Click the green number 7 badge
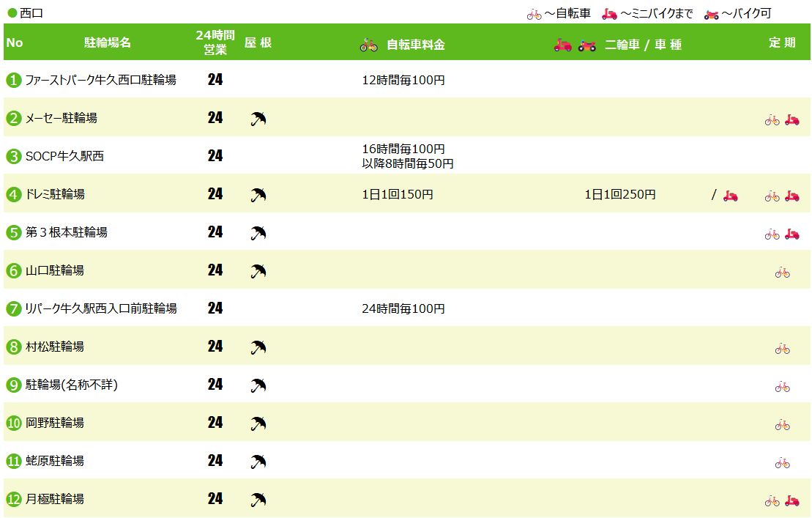Image resolution: width=812 pixels, height=518 pixels. (13, 308)
